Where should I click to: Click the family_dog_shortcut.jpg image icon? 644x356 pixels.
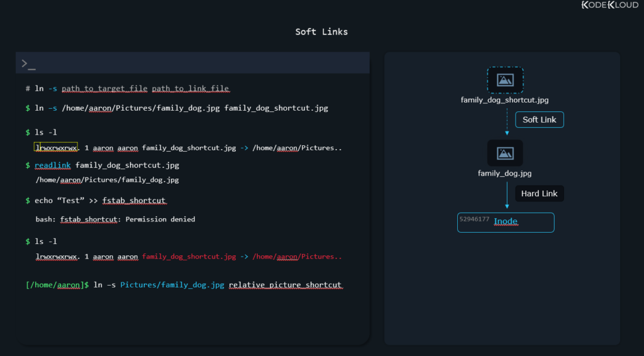[x=505, y=80]
